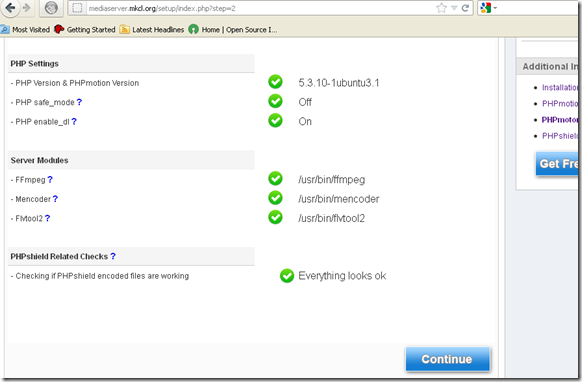Image resolution: width=582 pixels, height=382 pixels.
Task: Click green check for PHP enable_dl row
Action: (275, 121)
